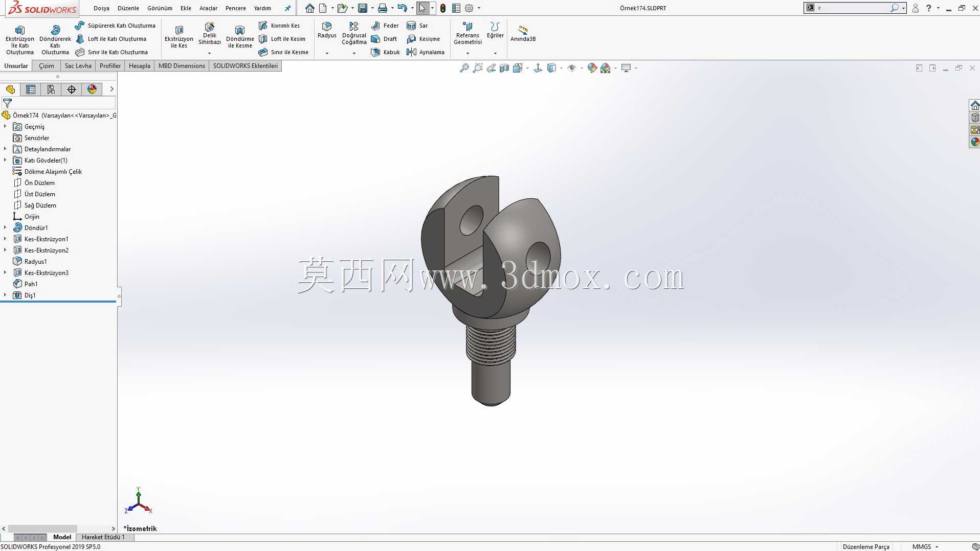Select the Aynalama mirror tool
This screenshot has height=551, width=980.
[x=426, y=52]
